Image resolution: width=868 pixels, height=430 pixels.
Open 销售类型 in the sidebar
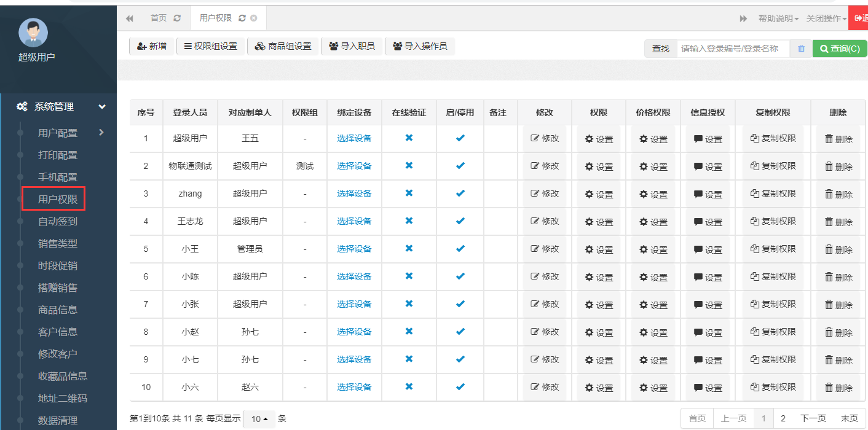point(58,243)
